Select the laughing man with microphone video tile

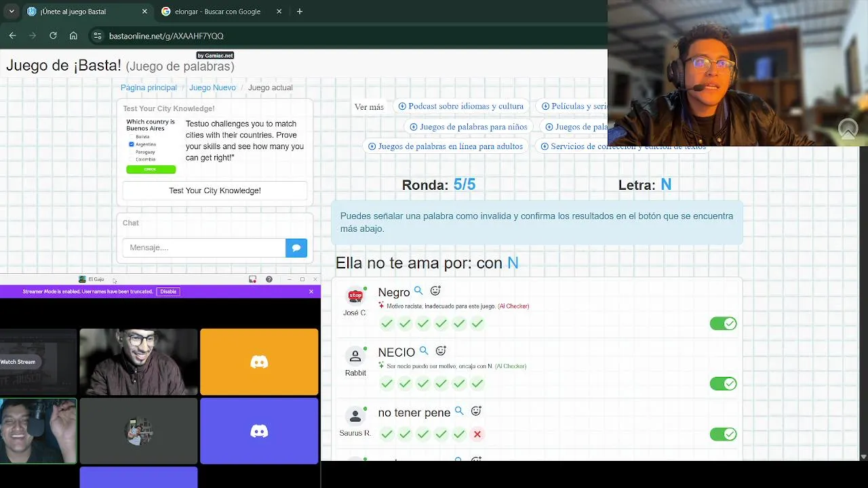point(38,431)
